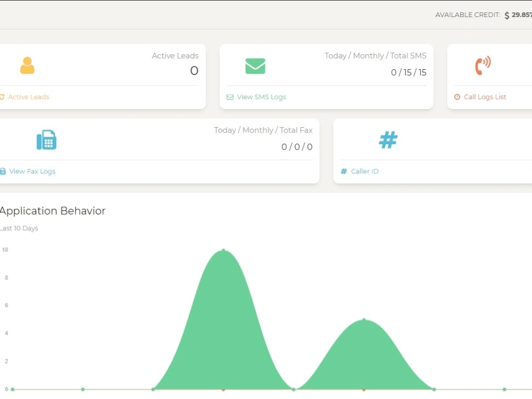
Task: Click the blue Caller ID hashtag icon
Action: point(388,139)
